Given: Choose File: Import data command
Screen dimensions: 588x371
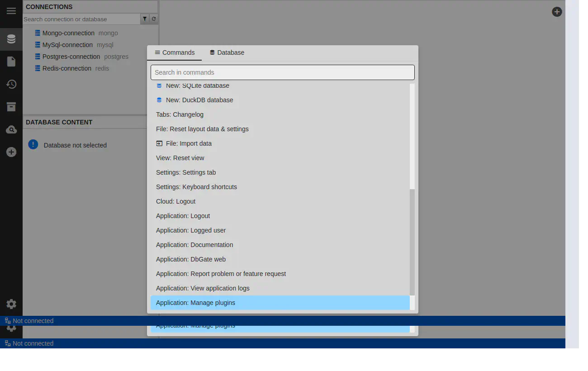Looking at the screenshot, I should 189,143.
